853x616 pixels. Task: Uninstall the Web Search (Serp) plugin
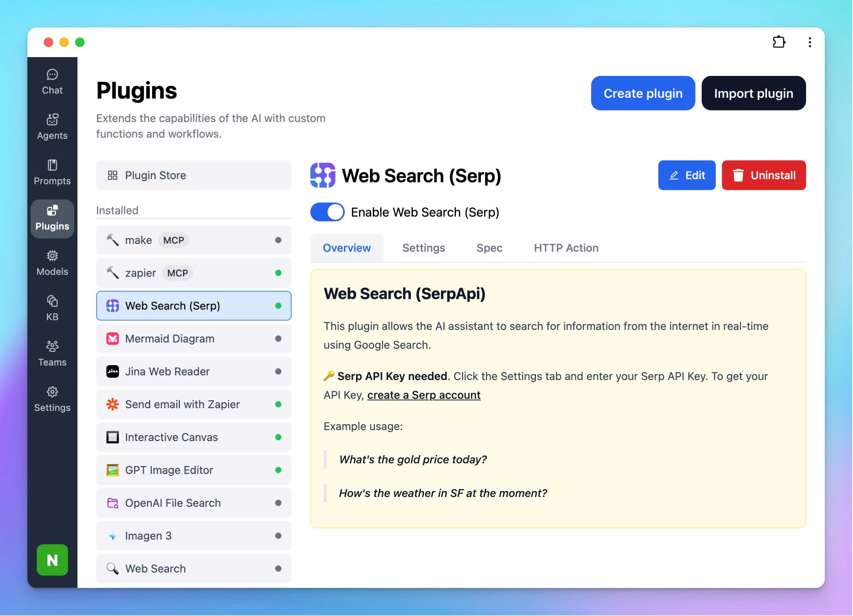(764, 175)
